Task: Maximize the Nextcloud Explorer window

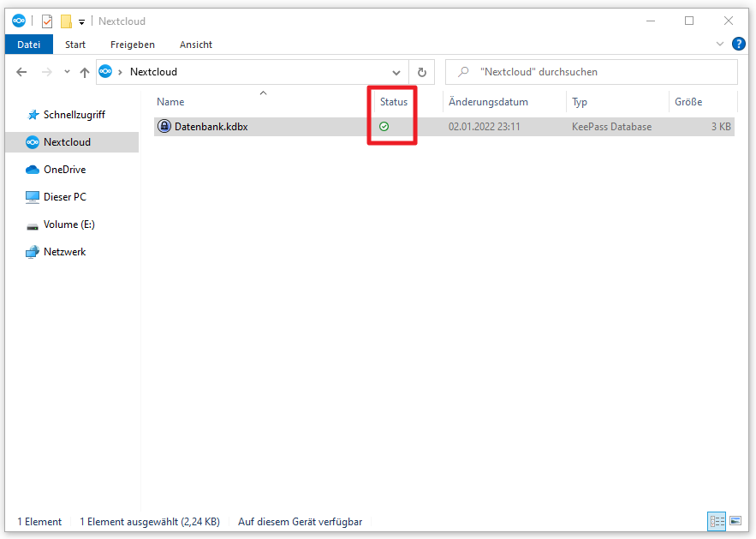Action: click(x=689, y=21)
